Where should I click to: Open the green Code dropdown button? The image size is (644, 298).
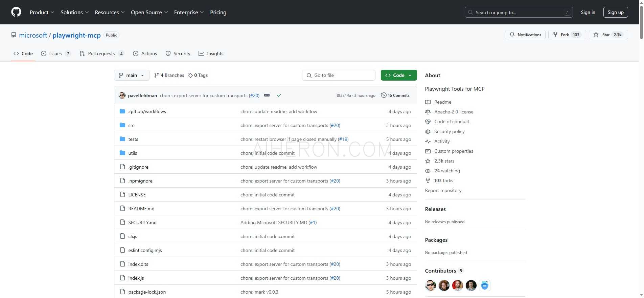399,75
